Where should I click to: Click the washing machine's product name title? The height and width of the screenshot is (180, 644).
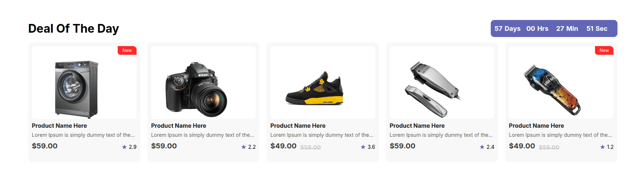[59, 126]
